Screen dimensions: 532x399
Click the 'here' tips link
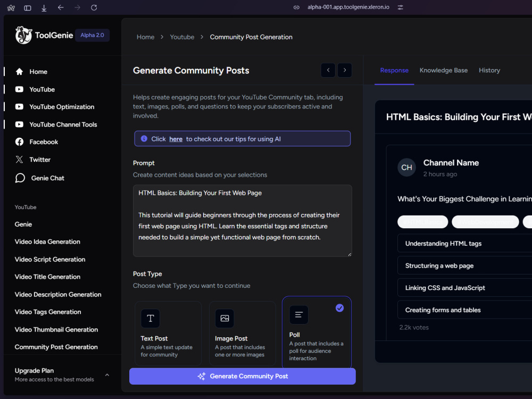coord(176,139)
